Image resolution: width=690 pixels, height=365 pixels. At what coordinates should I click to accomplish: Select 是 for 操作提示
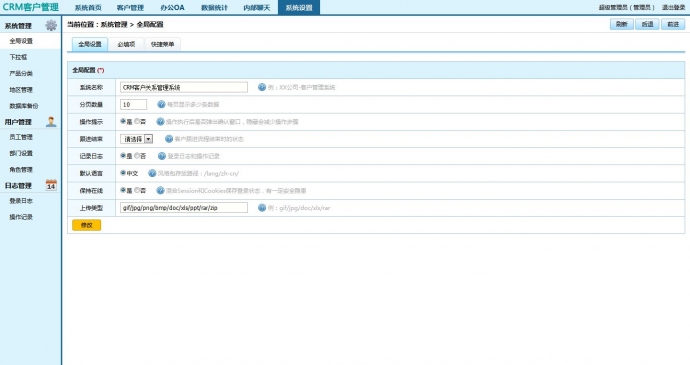pyautogui.click(x=123, y=121)
